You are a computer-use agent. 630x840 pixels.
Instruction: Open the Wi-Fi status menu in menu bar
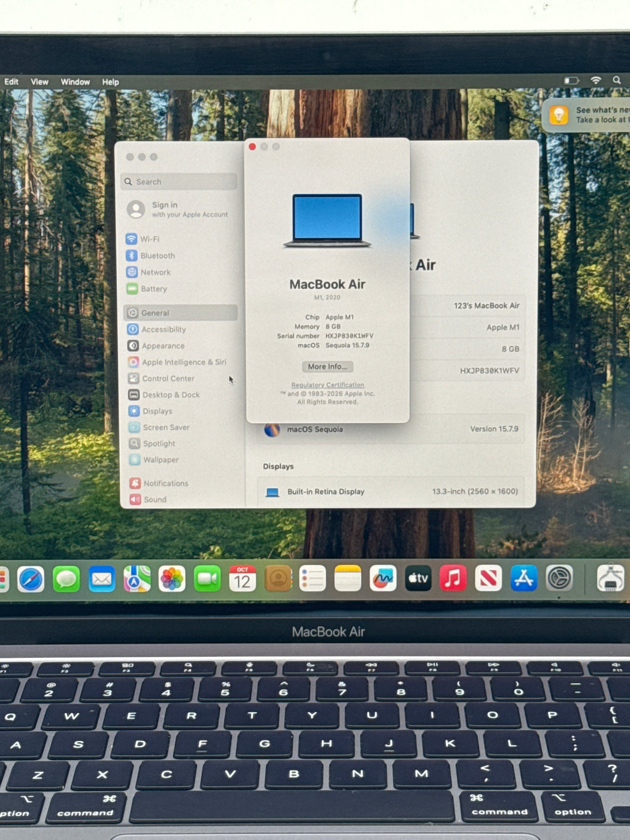coord(596,81)
